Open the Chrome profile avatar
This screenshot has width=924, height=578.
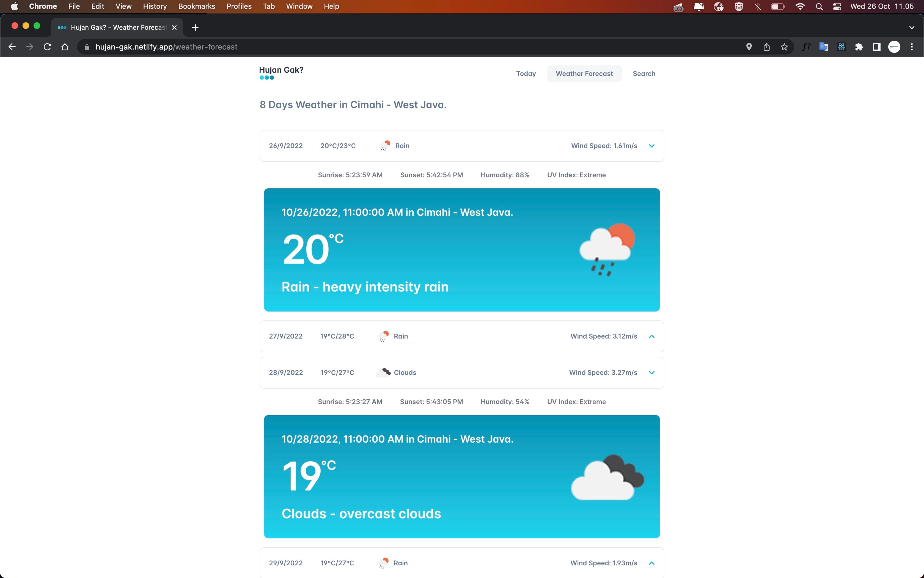point(894,47)
